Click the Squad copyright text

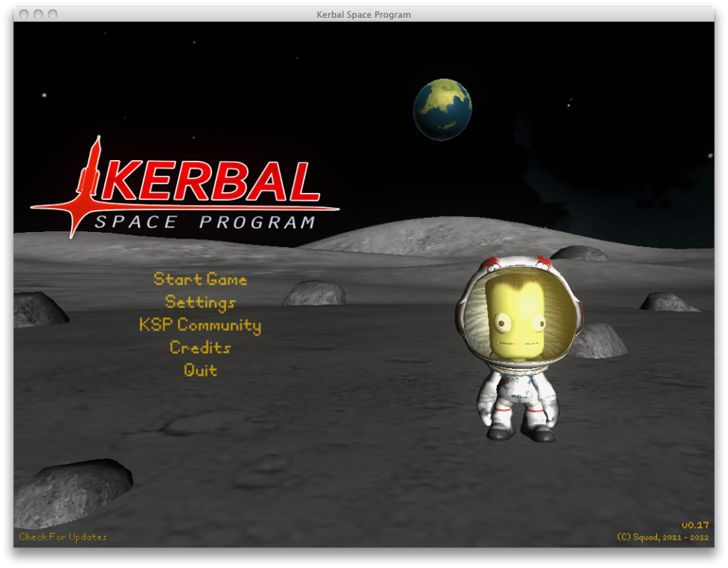[x=663, y=537]
